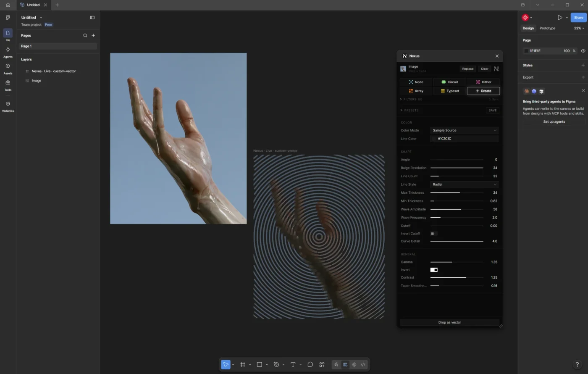
Task: Open the Tools panel in left rail
Action: tap(8, 85)
